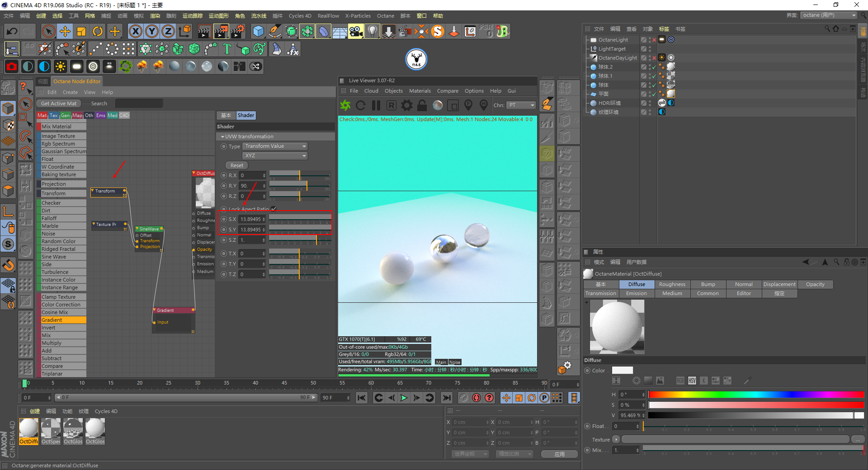Image resolution: width=868 pixels, height=470 pixels.
Task: Select the Scale tool in the top toolbar
Action: coord(81,31)
